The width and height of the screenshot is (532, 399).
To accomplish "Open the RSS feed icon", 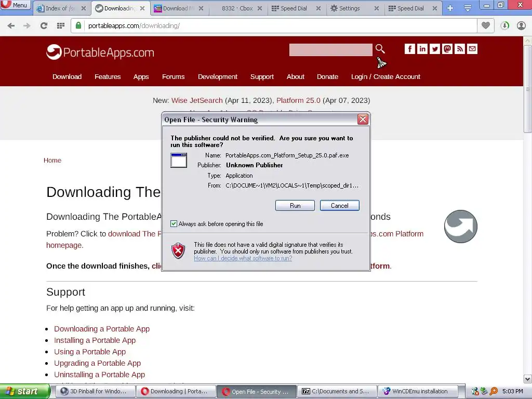I will 460,49.
